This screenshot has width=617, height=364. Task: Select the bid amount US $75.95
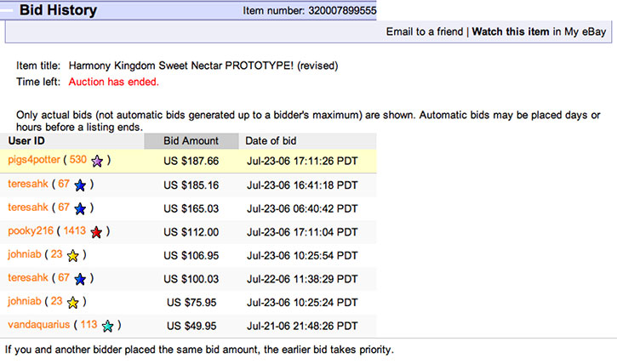tap(191, 303)
